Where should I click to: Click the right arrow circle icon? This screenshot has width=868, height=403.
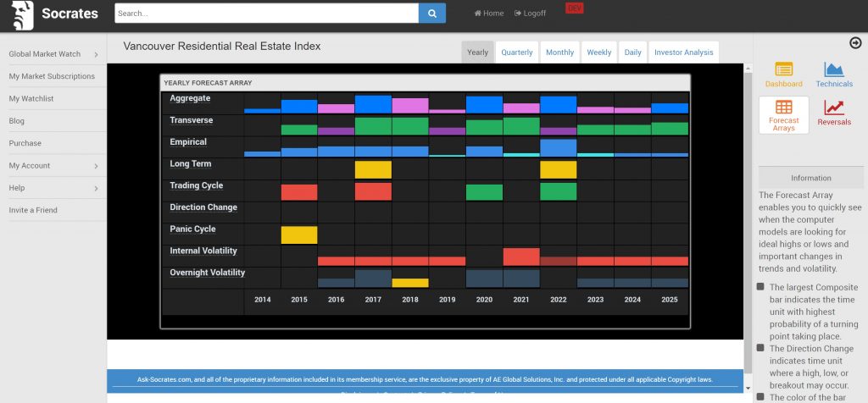pyautogui.click(x=854, y=43)
